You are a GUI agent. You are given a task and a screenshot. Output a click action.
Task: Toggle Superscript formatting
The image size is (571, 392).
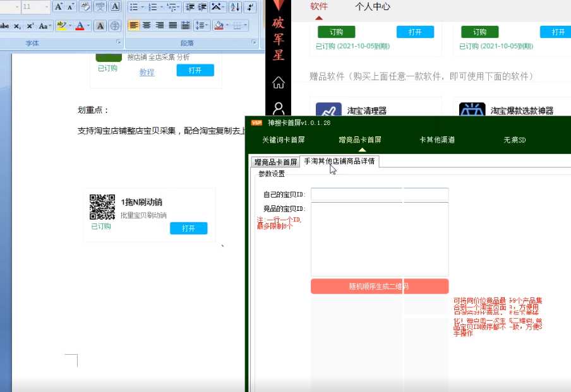30,26
